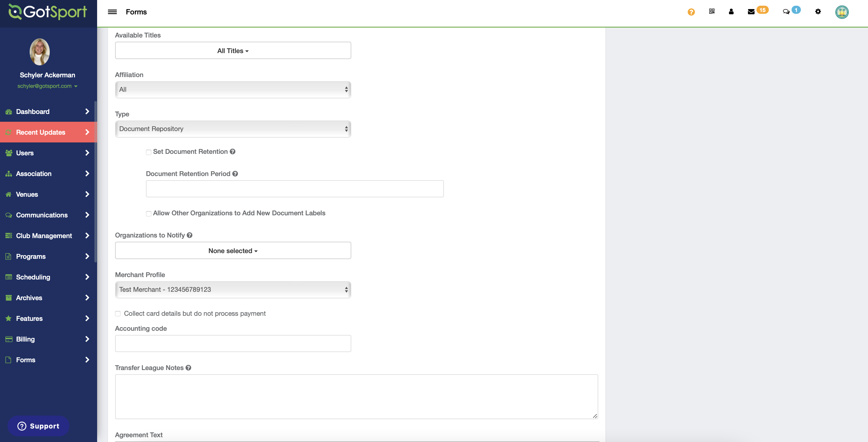Open the orange help question icon
Screen dimensions: 868x442
coord(691,12)
